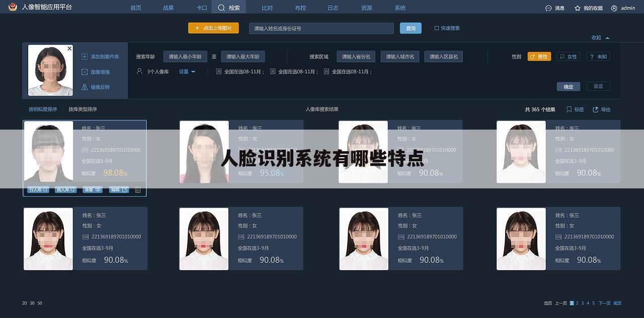This screenshot has height=318, width=644.
Task: Open the 战果 tab
Action: coord(169,8)
